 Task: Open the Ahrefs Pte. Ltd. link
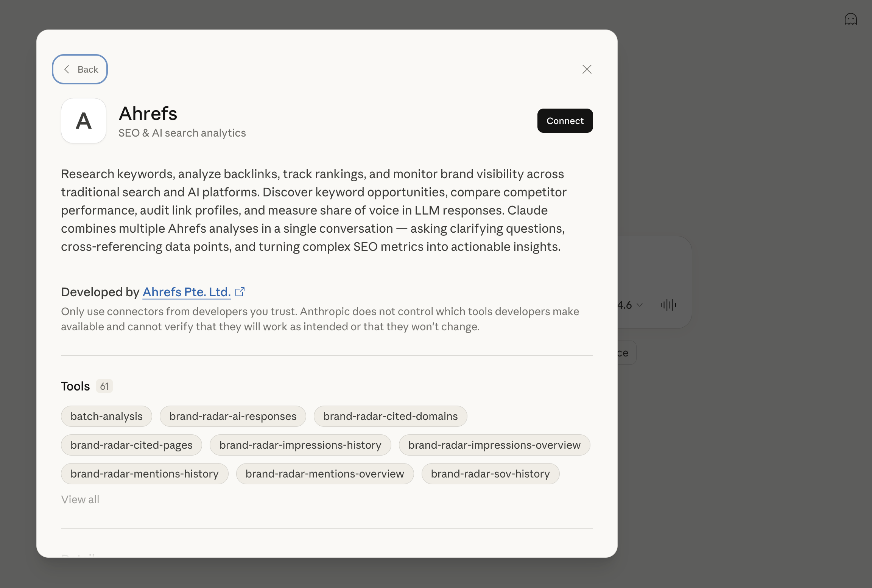tap(187, 292)
